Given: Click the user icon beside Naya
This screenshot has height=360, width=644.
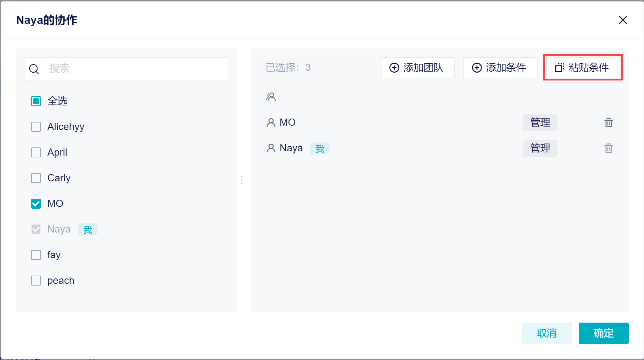Looking at the screenshot, I should point(271,148).
